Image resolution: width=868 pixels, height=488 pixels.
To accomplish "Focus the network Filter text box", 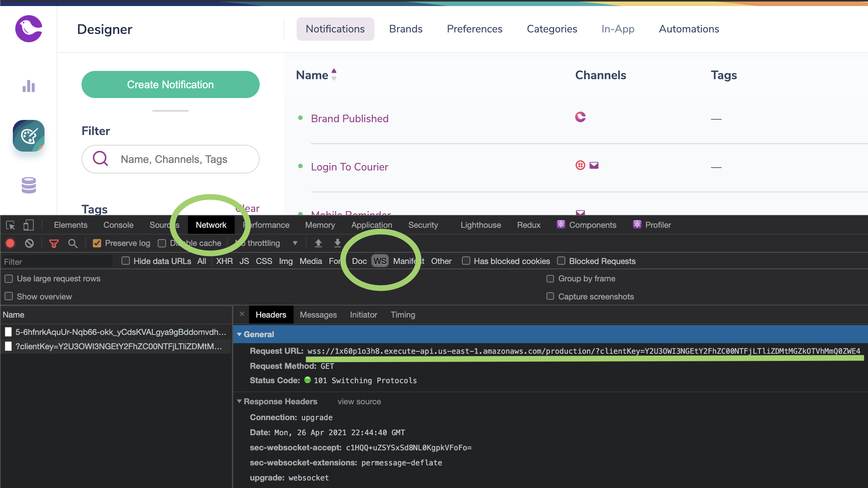I will 57,261.
